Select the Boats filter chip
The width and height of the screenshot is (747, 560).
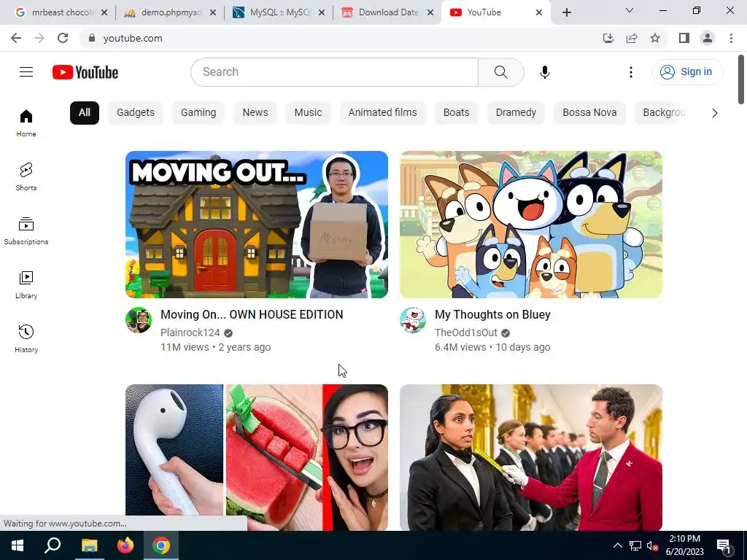coord(457,113)
